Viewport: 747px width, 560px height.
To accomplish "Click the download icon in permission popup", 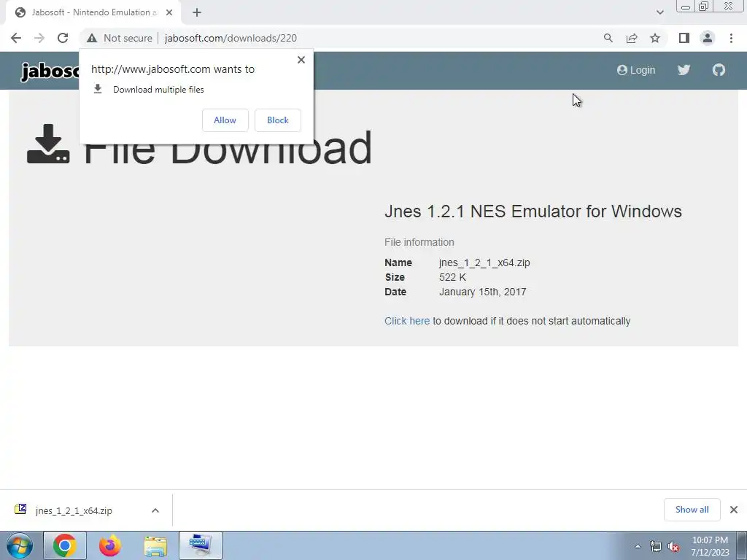I will 98,89.
